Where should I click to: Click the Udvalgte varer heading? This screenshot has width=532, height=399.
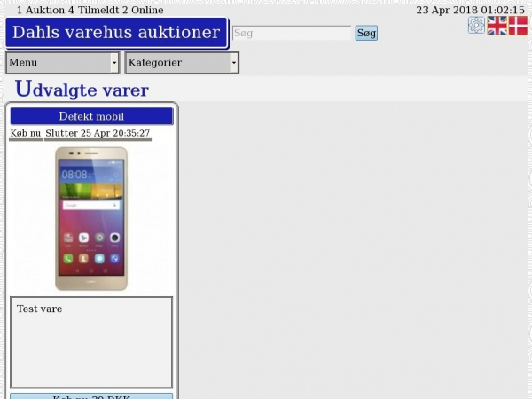(82, 90)
